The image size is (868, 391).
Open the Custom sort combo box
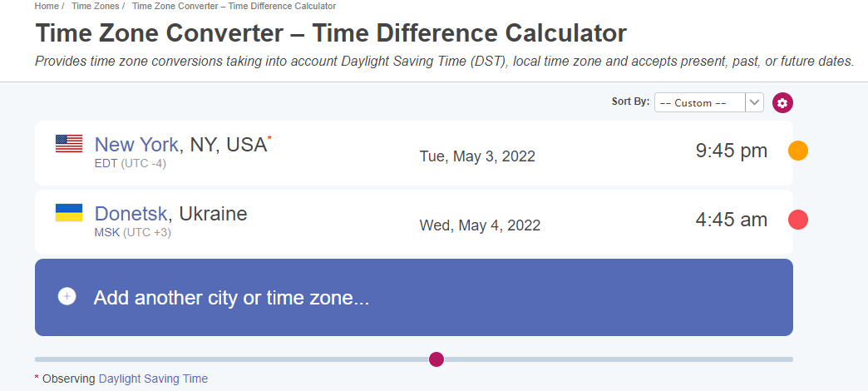tap(708, 102)
